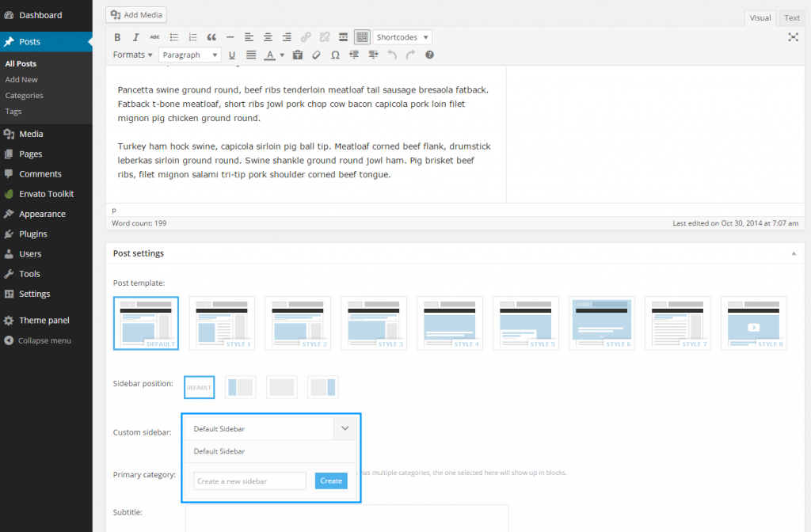Viewport: 811px width, 532px height.
Task: Toggle the bulleted list
Action: (173, 37)
